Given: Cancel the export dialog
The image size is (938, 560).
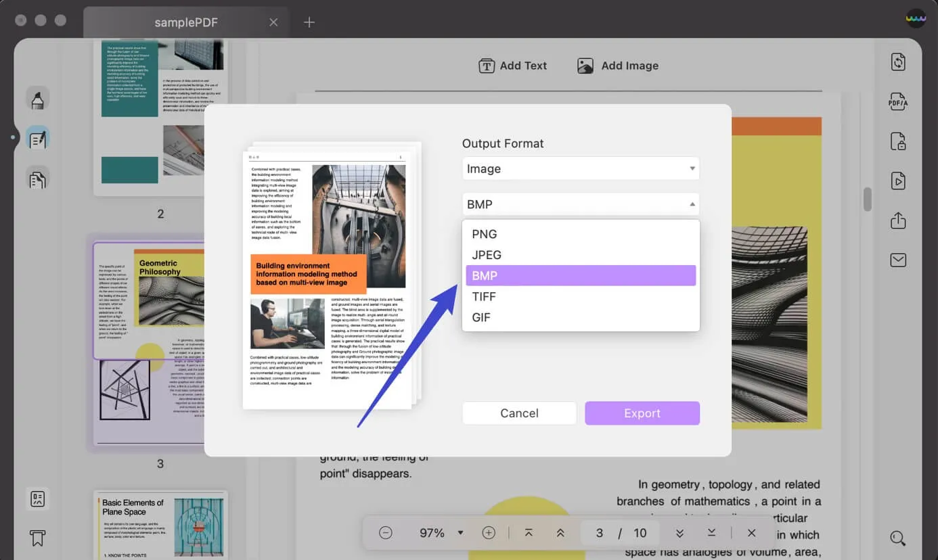Looking at the screenshot, I should [519, 413].
